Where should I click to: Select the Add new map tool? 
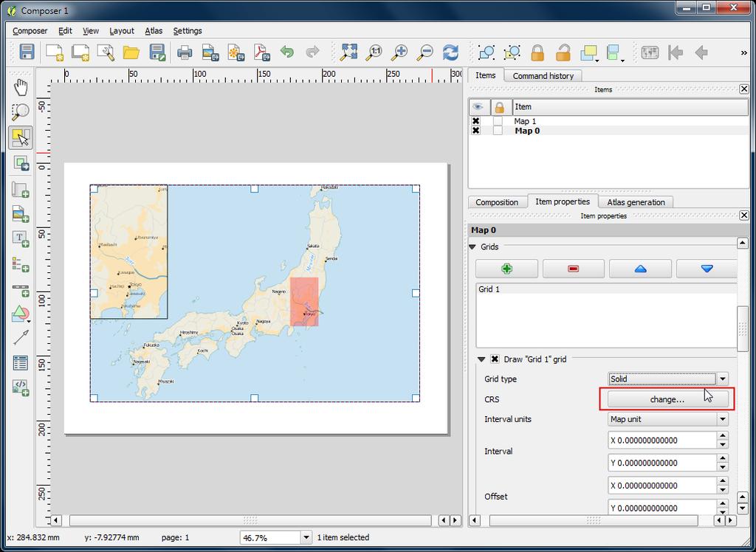(x=21, y=190)
